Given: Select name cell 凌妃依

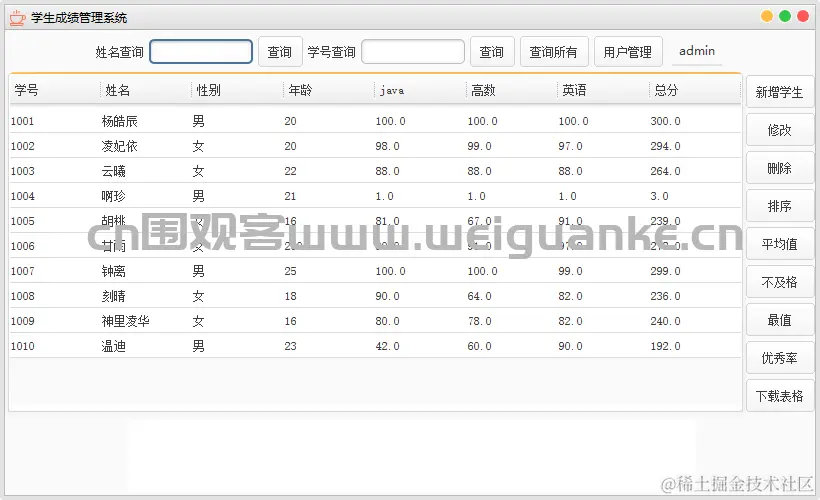Looking at the screenshot, I should click(x=119, y=146).
